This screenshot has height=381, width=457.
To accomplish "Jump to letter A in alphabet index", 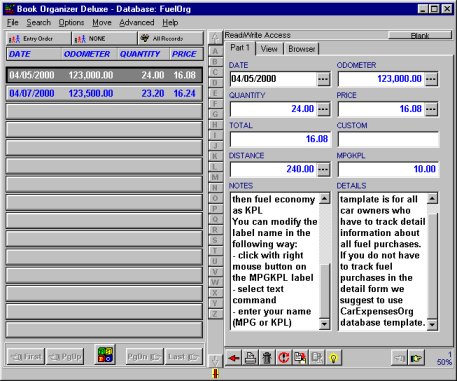I will pos(215,51).
